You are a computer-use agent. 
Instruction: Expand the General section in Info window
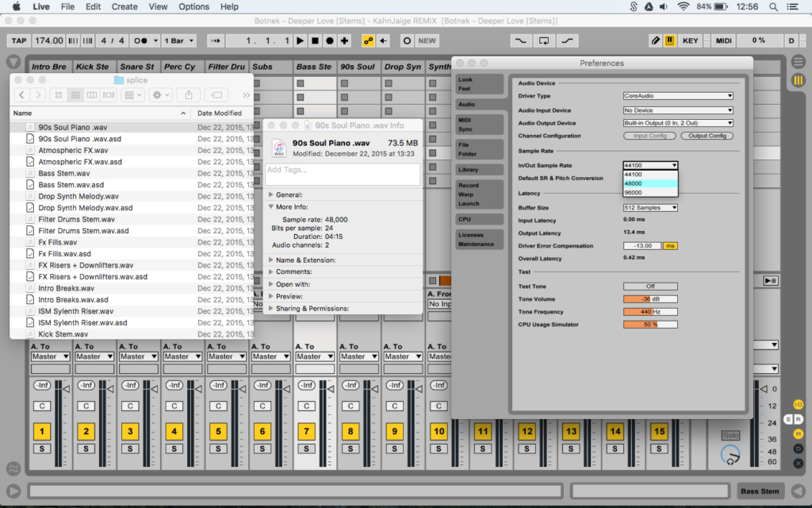click(x=271, y=194)
